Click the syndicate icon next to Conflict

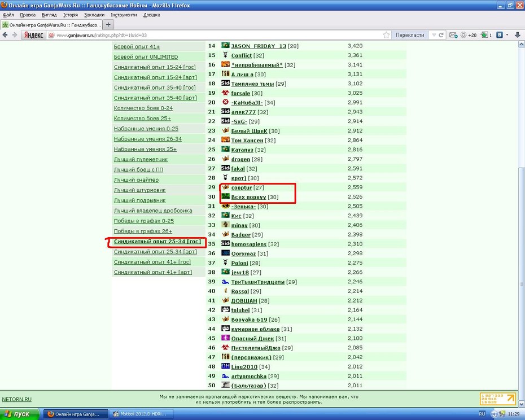point(225,55)
